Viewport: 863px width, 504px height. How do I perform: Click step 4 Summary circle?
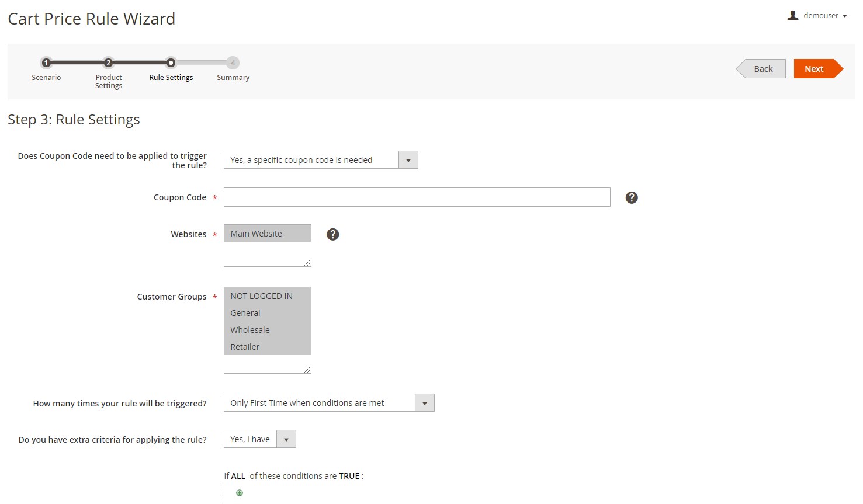point(233,63)
